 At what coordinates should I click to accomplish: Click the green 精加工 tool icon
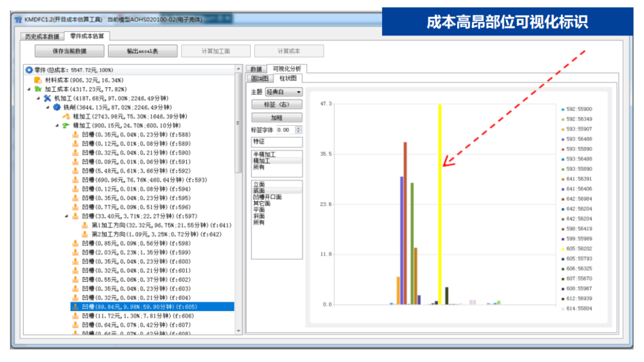pos(66,125)
